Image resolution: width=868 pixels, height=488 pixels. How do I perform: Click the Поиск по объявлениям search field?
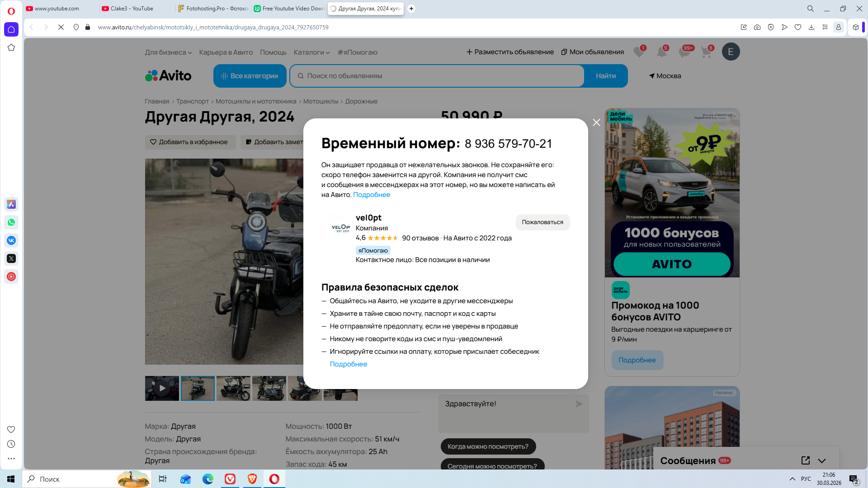point(436,76)
